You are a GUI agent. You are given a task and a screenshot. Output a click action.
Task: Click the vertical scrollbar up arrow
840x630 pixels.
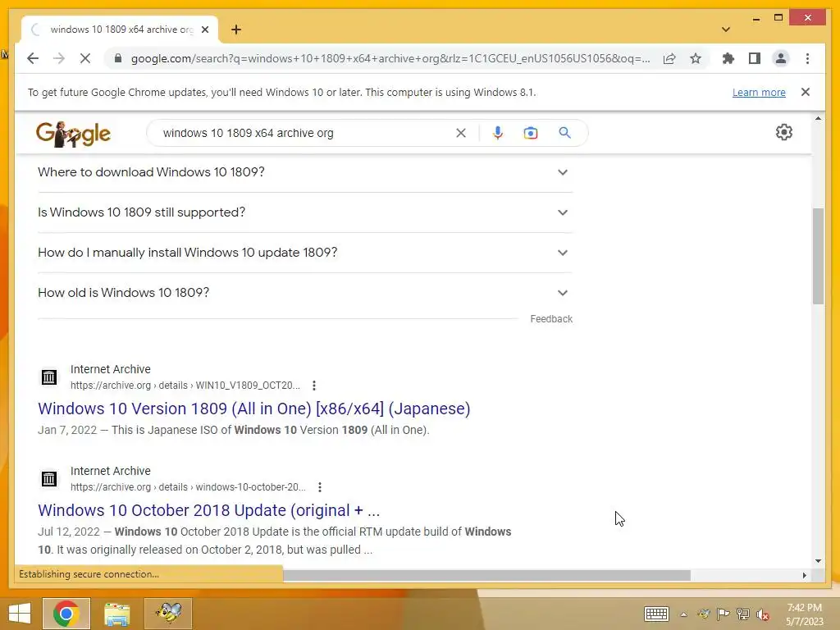[818, 118]
